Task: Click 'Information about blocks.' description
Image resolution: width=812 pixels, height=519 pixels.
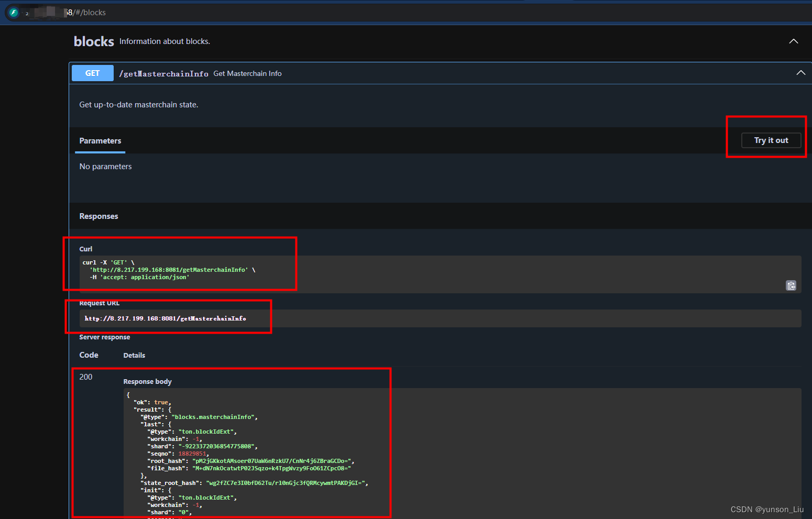Action: pos(164,41)
